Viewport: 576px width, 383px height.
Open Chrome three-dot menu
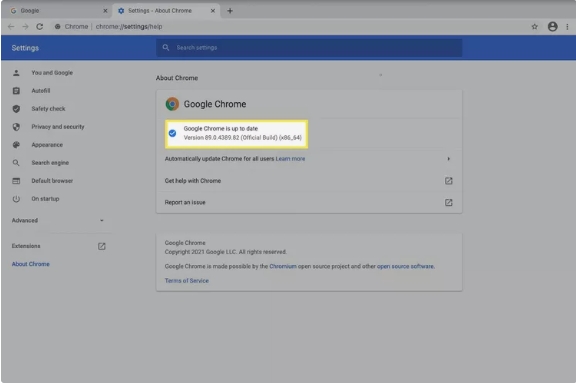[x=567, y=26]
